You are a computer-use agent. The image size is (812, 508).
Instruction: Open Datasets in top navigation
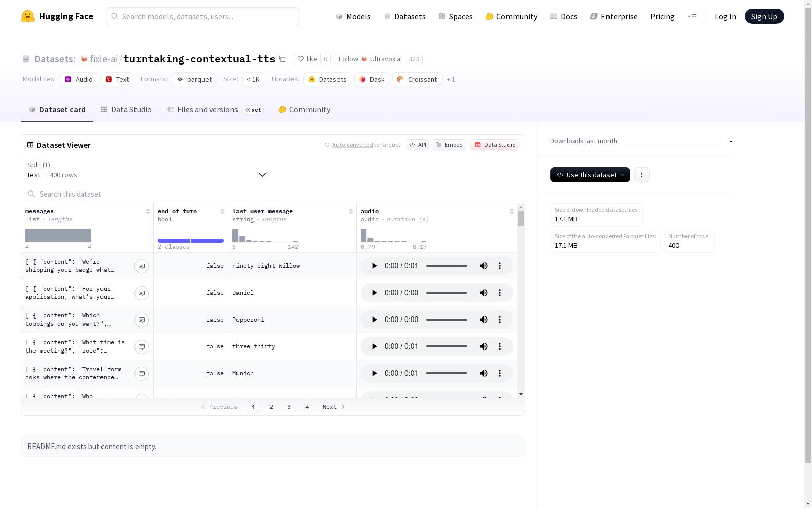[x=404, y=16]
